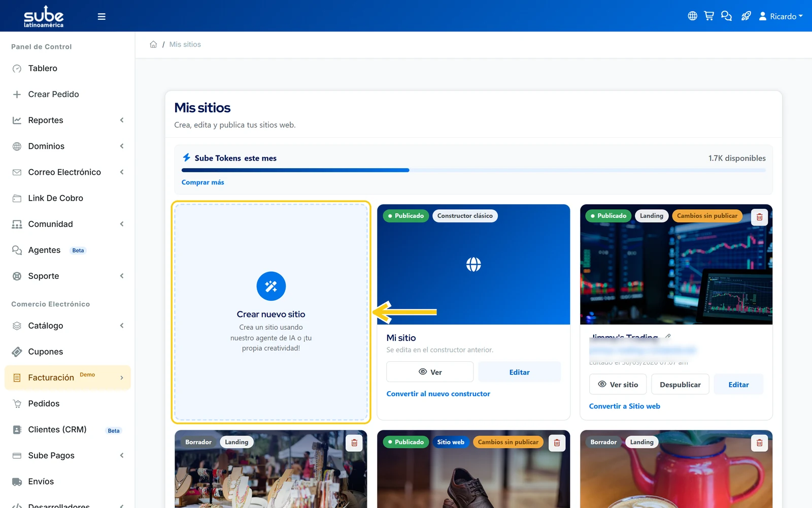The width and height of the screenshot is (812, 508).
Task: Click the Sube Tokens progress bar
Action: pos(473,170)
